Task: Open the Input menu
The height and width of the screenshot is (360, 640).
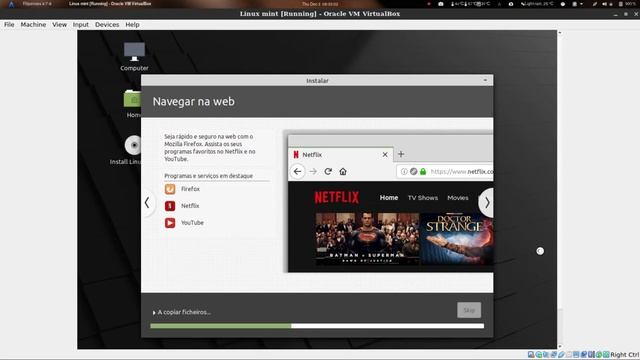Action: pyautogui.click(x=80, y=24)
